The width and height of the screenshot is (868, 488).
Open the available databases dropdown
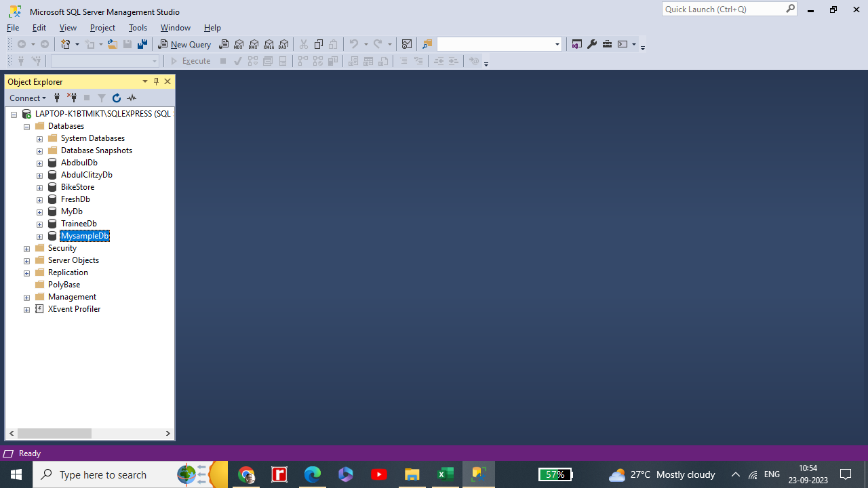105,61
